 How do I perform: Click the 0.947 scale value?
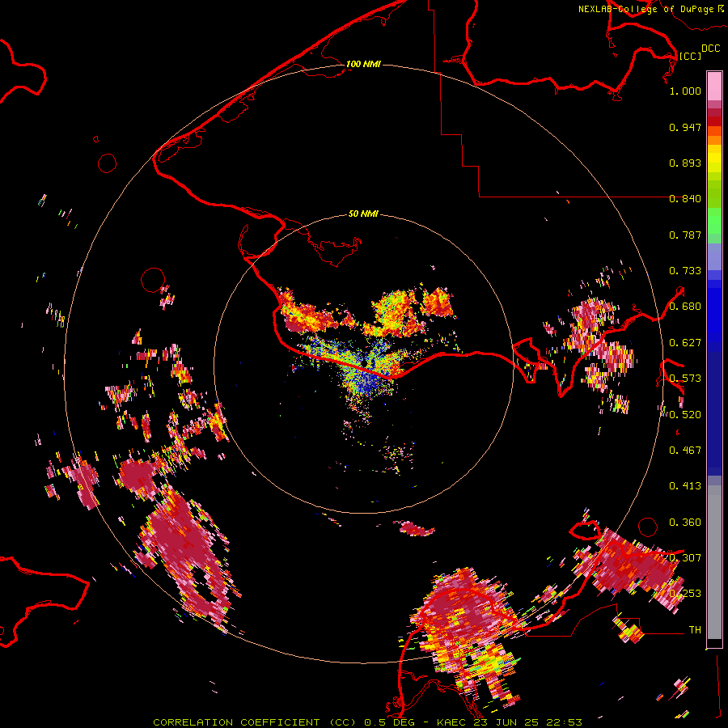click(x=685, y=127)
